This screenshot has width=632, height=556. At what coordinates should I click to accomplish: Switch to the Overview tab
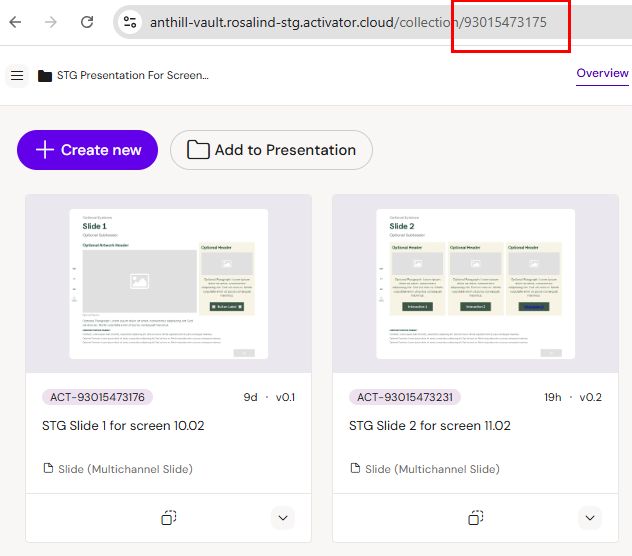pos(602,73)
